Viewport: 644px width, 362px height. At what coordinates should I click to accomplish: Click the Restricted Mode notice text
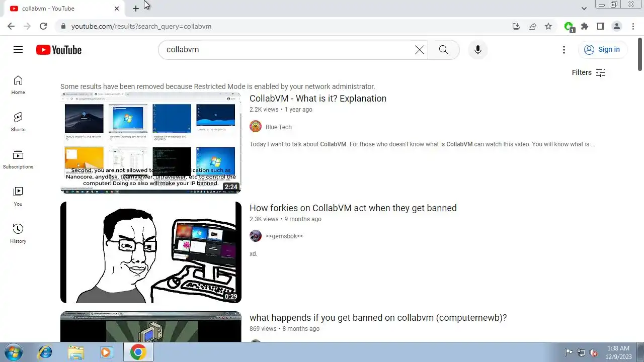[x=218, y=86]
